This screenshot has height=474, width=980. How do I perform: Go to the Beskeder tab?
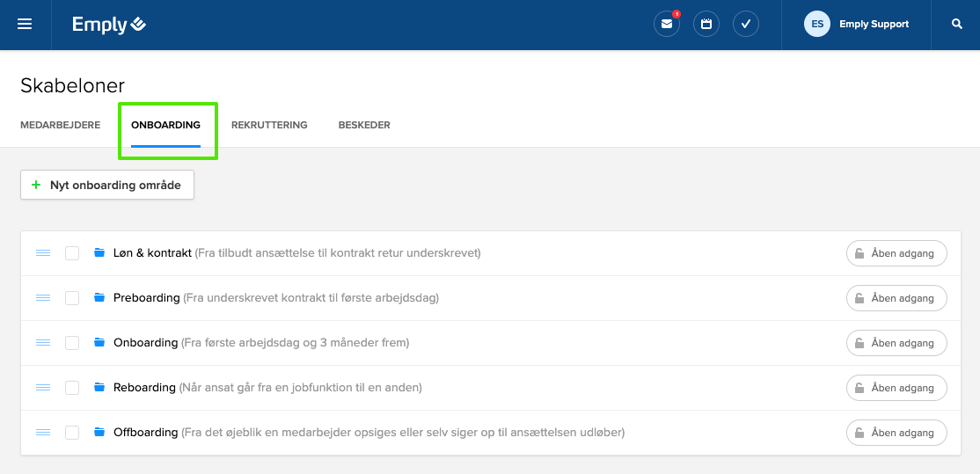click(x=364, y=125)
